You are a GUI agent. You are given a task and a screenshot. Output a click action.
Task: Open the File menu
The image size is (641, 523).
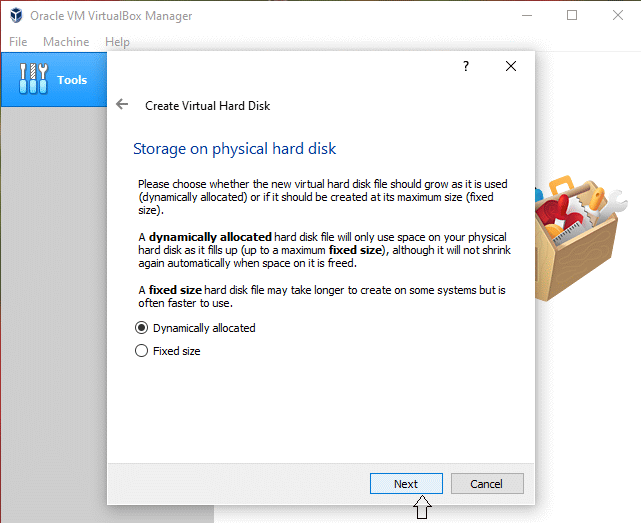tap(18, 42)
